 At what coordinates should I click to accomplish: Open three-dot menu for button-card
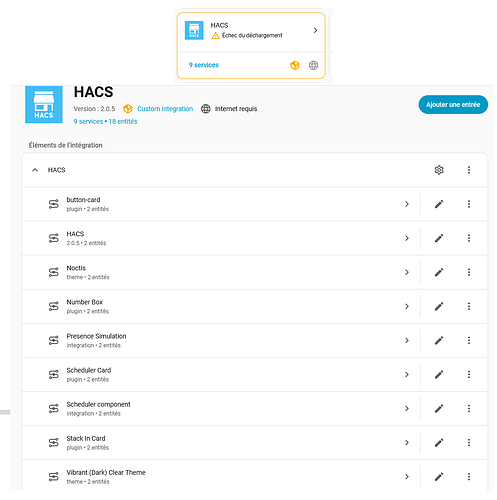[469, 204]
